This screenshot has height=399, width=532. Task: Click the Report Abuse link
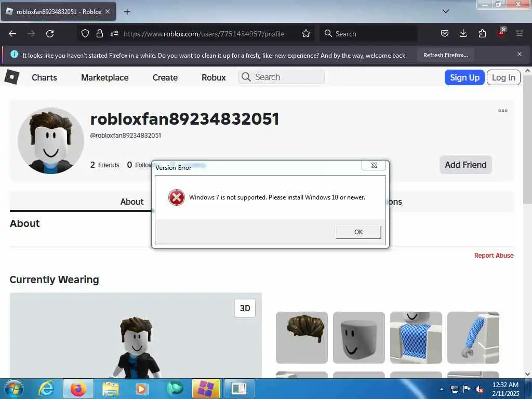[x=494, y=256]
